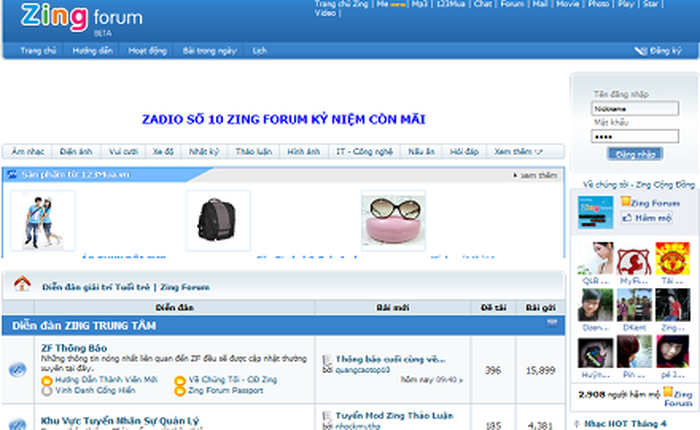Click the ZF Thông Báo forum status icon

coord(18,370)
